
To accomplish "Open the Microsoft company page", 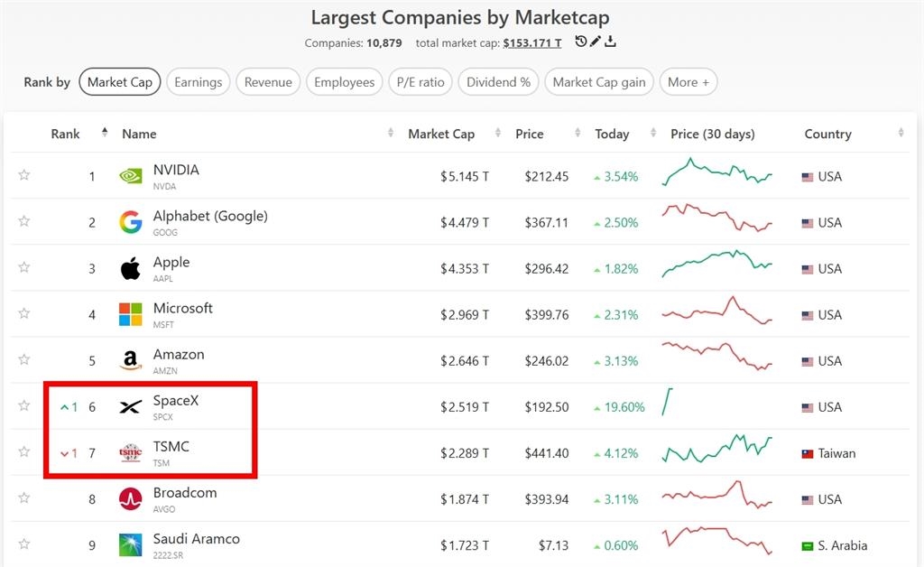I will (182, 308).
